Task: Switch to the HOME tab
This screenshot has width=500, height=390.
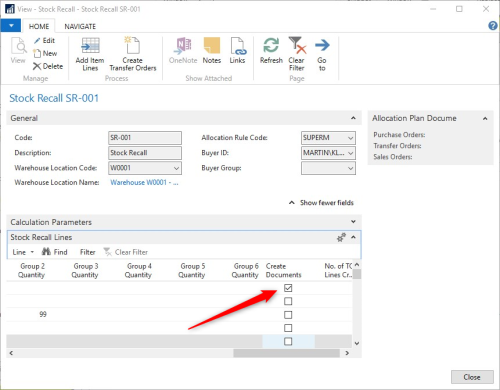Action: (39, 26)
